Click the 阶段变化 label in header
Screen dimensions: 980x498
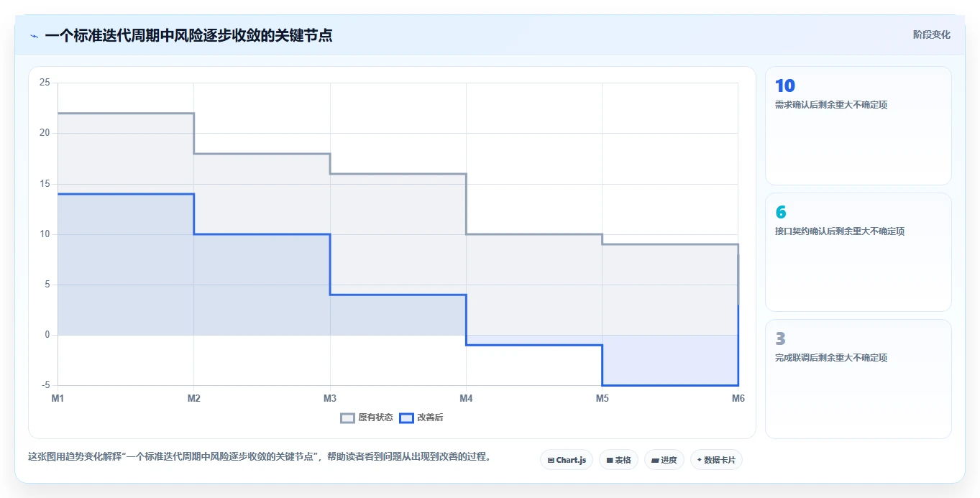[x=931, y=34]
